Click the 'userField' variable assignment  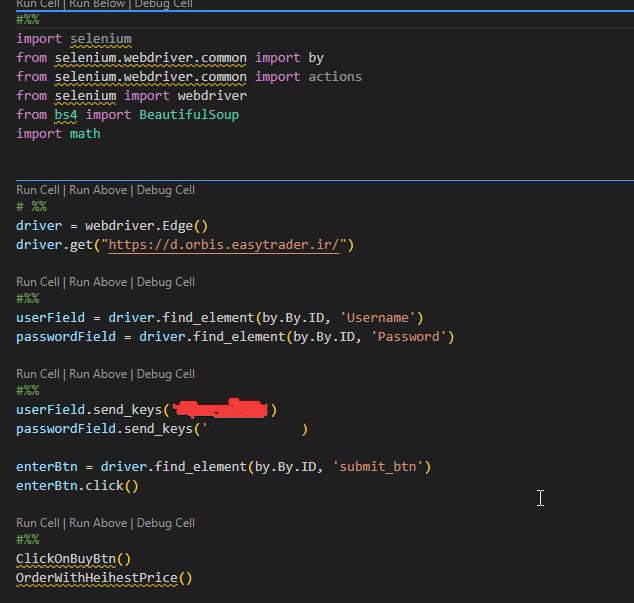51,318
